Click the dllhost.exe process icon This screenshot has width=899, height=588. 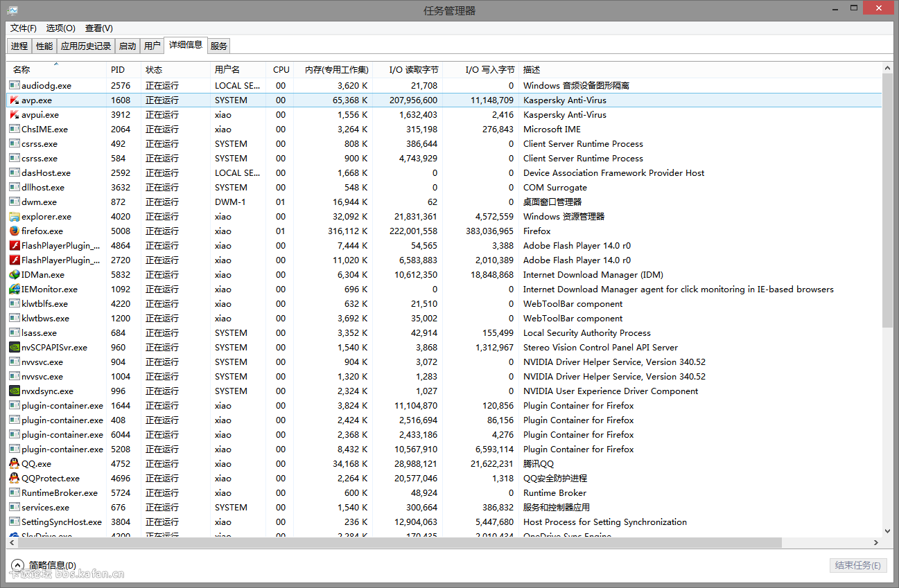15,187
